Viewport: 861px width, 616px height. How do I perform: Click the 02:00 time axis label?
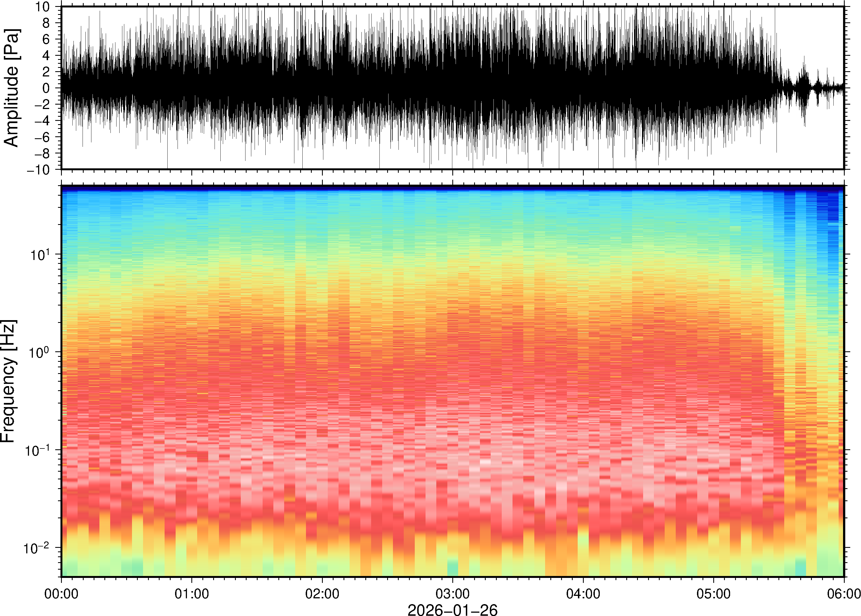click(x=322, y=594)
